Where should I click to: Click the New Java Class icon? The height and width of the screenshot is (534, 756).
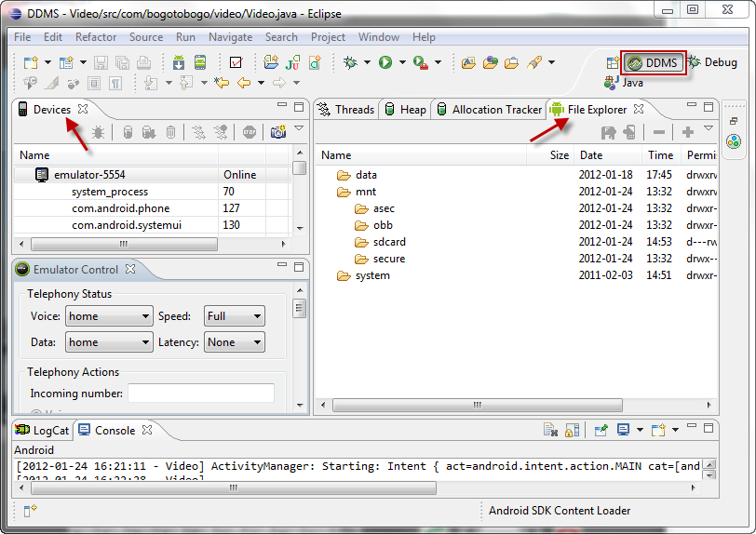click(x=315, y=62)
